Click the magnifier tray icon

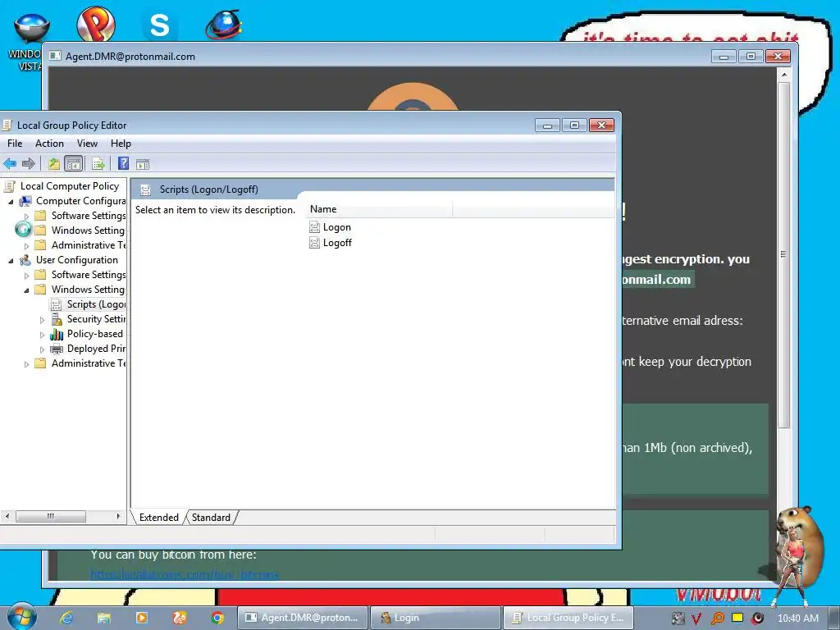(x=717, y=619)
